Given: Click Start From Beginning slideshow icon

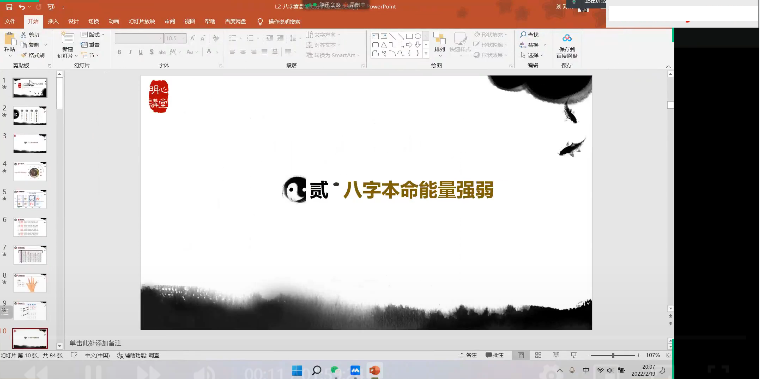Looking at the screenshot, I should 51,7.
